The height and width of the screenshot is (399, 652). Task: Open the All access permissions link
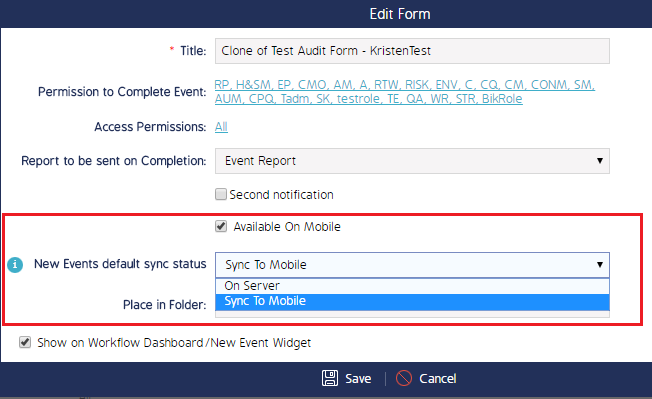[221, 126]
